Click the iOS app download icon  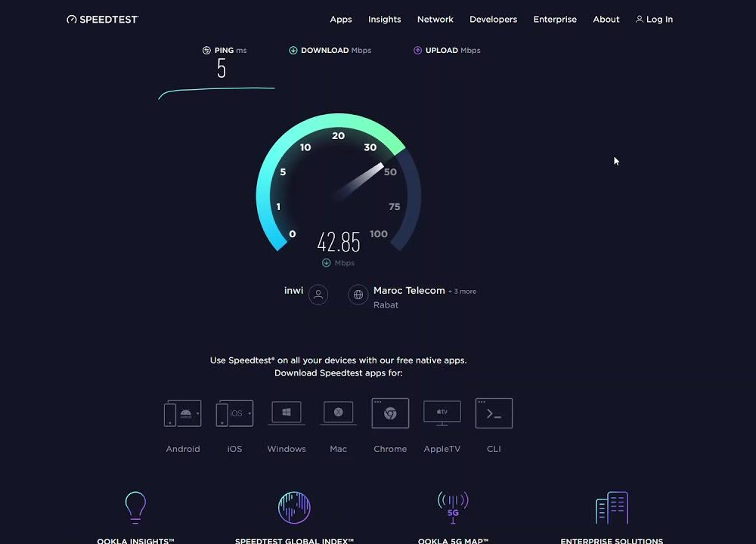(234, 413)
